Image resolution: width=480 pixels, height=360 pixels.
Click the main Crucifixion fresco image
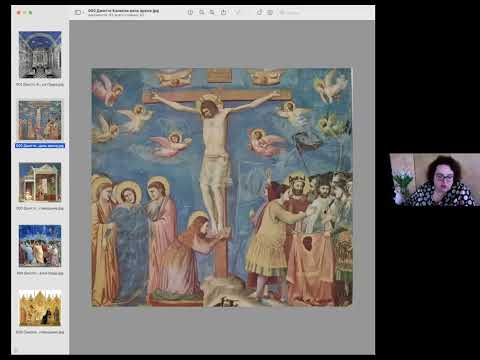tap(222, 187)
